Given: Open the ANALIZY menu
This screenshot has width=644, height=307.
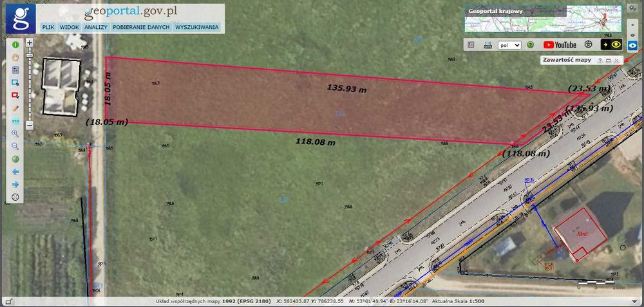Looking at the screenshot, I should tap(96, 28).
